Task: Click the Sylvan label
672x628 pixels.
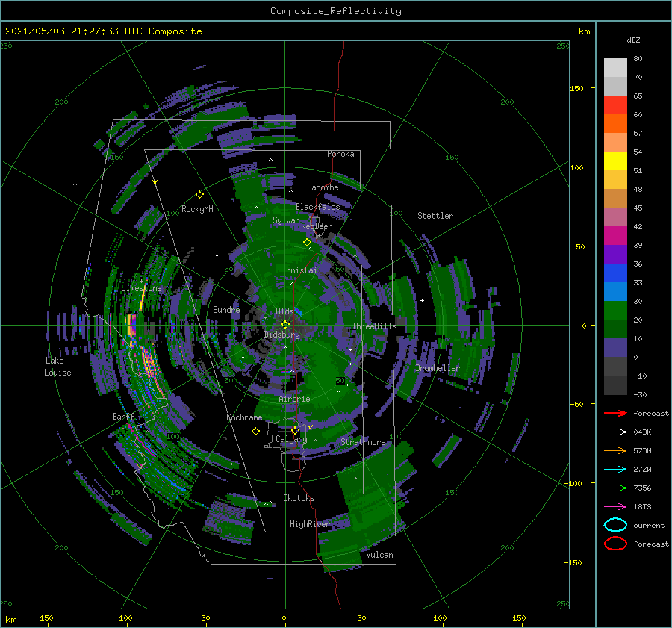Action: (286, 220)
